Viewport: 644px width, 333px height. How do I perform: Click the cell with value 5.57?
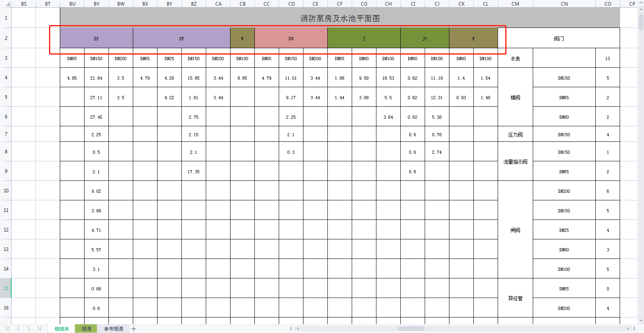click(97, 249)
